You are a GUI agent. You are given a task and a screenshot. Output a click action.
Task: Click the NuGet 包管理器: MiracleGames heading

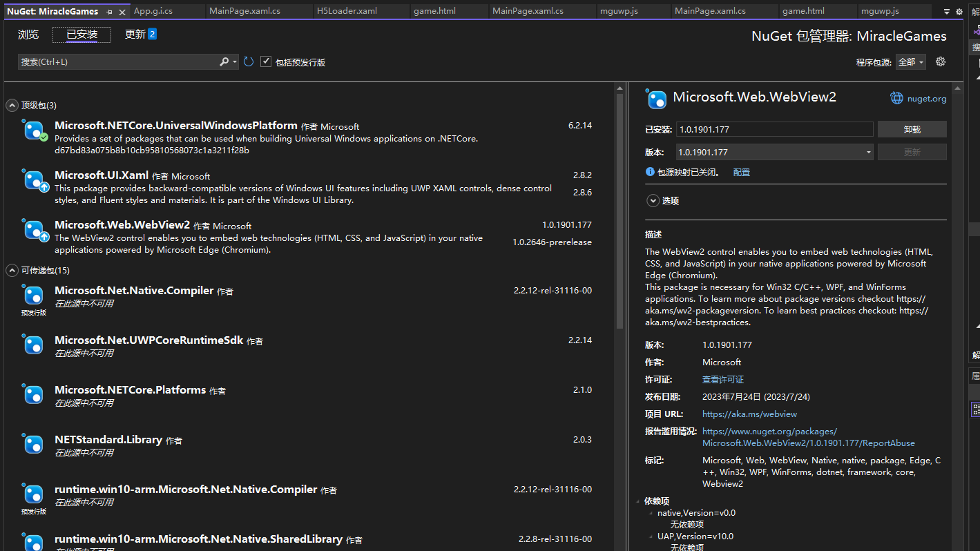(x=849, y=36)
